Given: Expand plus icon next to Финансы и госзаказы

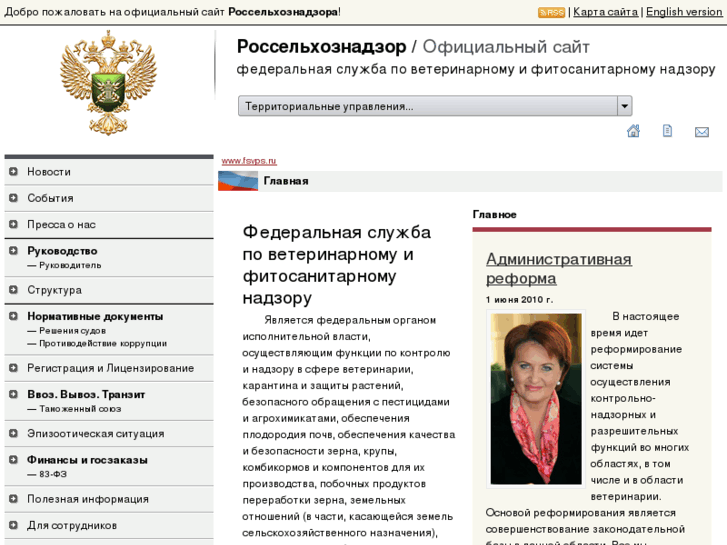Looking at the screenshot, I should pyautogui.click(x=13, y=459).
